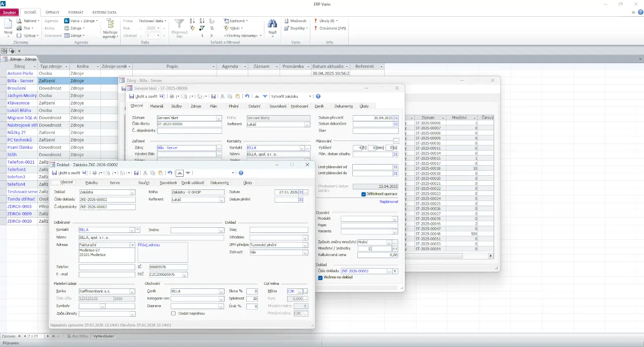Switch to the Položky tab in Doklad

[x=91, y=182]
